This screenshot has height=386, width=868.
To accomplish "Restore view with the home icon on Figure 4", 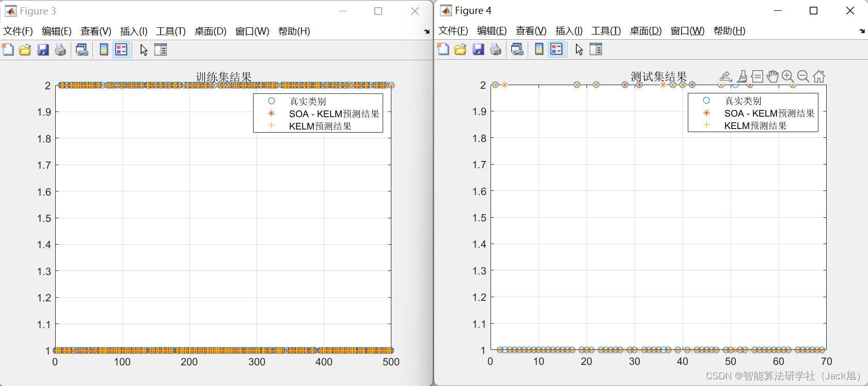I will 819,76.
